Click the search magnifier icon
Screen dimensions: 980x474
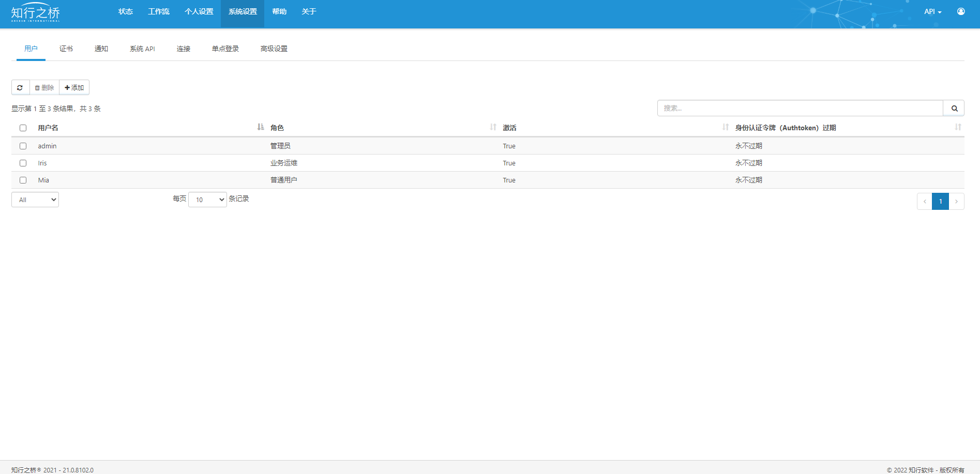[x=954, y=108]
